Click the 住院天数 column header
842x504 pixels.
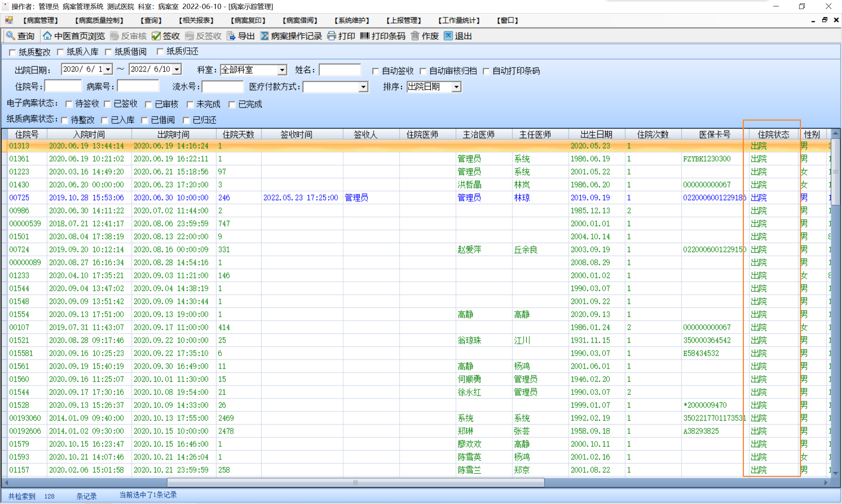pos(238,135)
